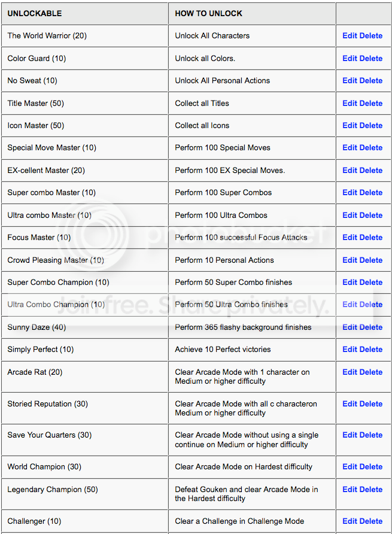Select 'Achieve 10 Perfect victories' cell
The height and width of the screenshot is (534, 392).
pyautogui.click(x=252, y=350)
